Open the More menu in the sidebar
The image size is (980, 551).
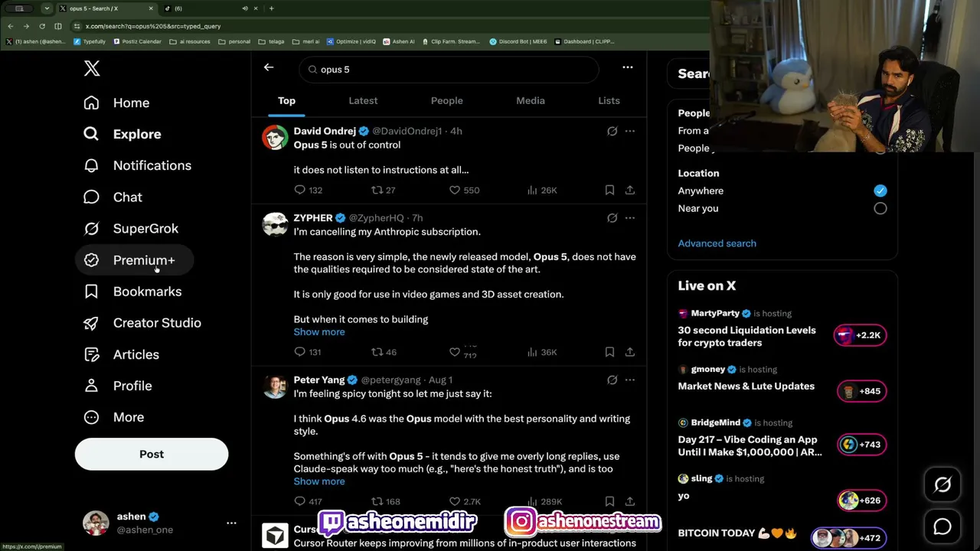(x=113, y=417)
